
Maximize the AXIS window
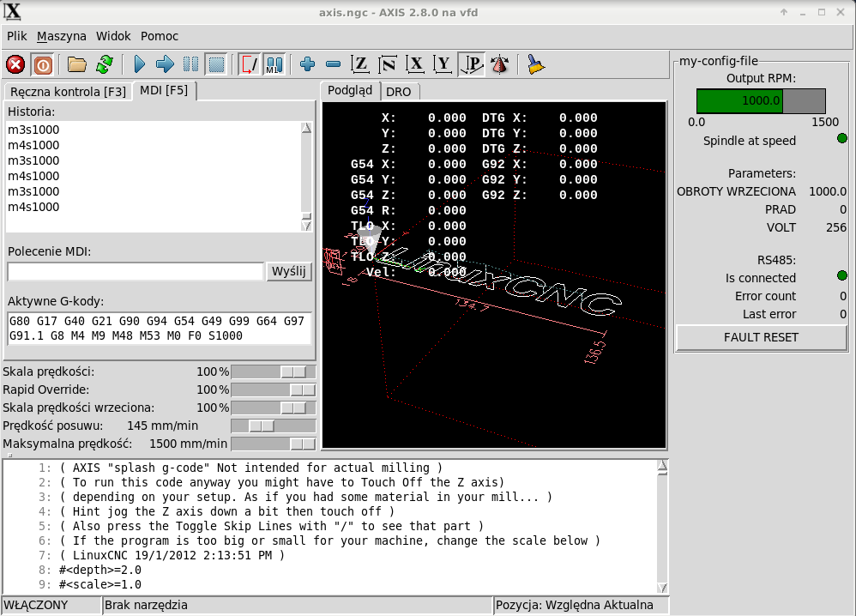click(x=822, y=12)
